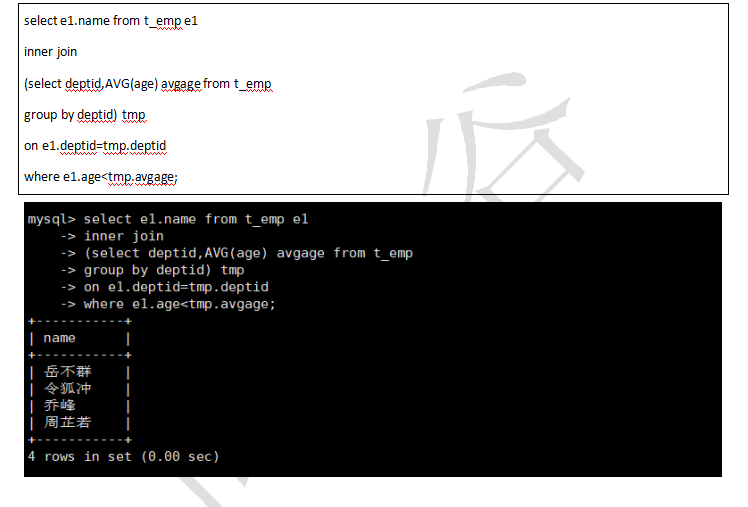748x507 pixels.
Task: Click the gray watermark character in document
Action: click(503, 136)
